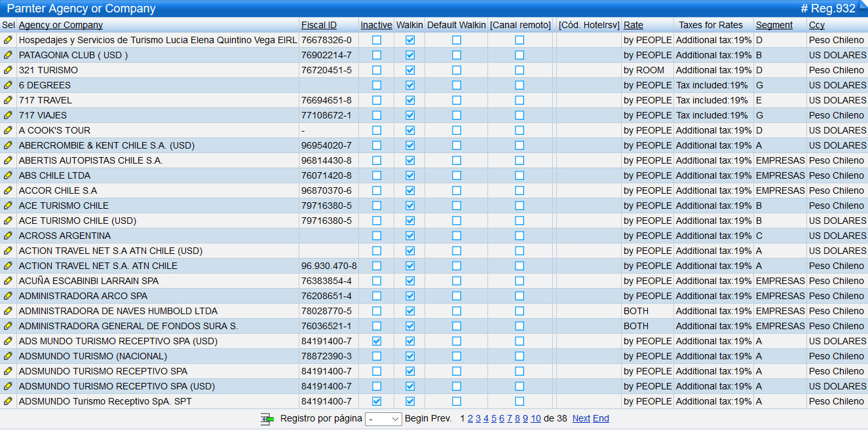The image size is (868, 430).
Task: Click edit pencil for 717 VIAJES
Action: (8, 115)
